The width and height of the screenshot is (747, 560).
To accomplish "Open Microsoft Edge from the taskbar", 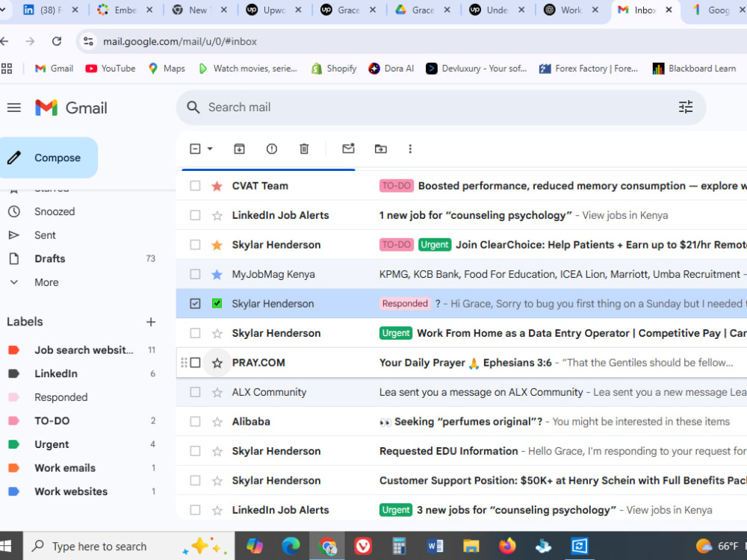I will pos(291,547).
